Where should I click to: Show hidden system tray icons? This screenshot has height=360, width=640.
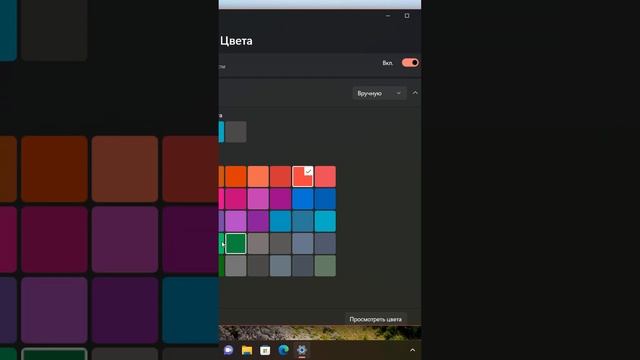point(412,350)
